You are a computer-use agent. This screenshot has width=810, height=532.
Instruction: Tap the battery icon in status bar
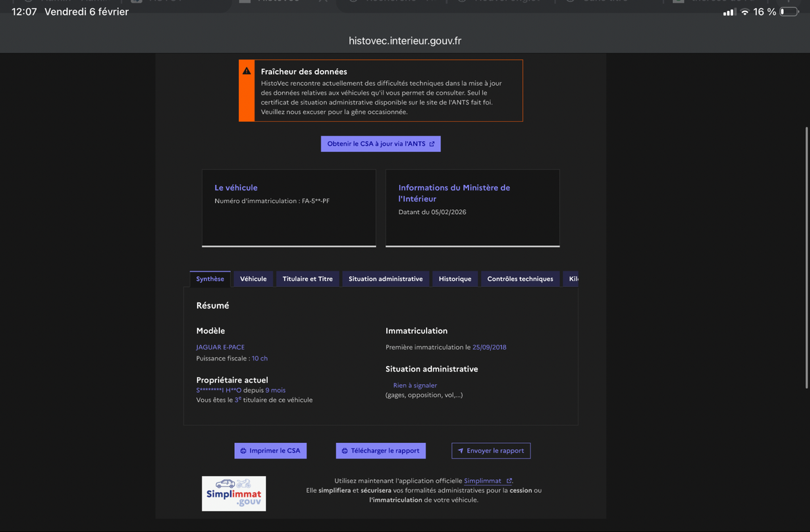click(788, 12)
